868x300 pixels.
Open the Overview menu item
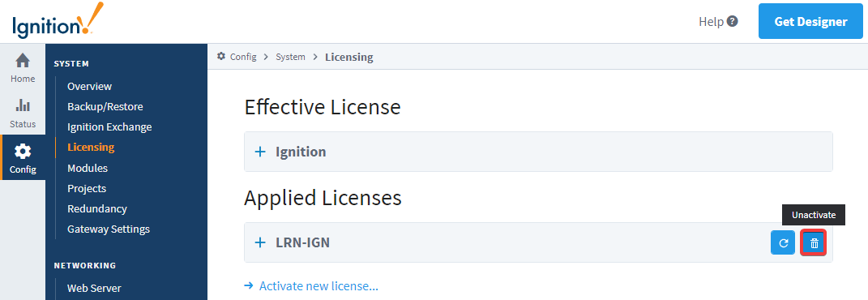click(x=90, y=86)
